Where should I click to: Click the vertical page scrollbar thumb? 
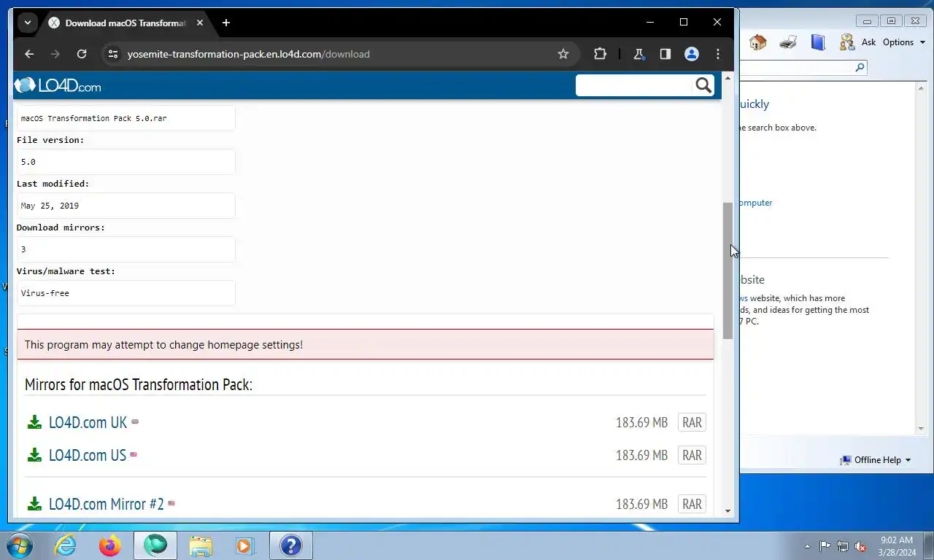(x=727, y=271)
